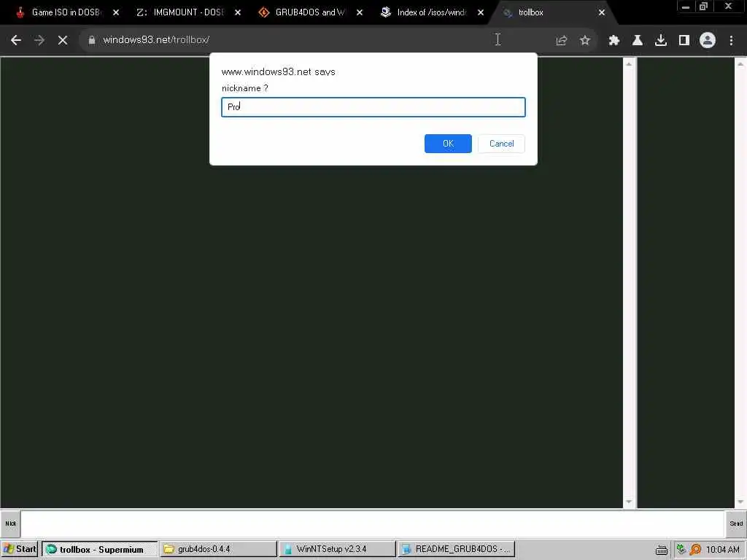Click OK in nickname dialog
Screen dimensions: 747x560
pyautogui.click(x=448, y=144)
